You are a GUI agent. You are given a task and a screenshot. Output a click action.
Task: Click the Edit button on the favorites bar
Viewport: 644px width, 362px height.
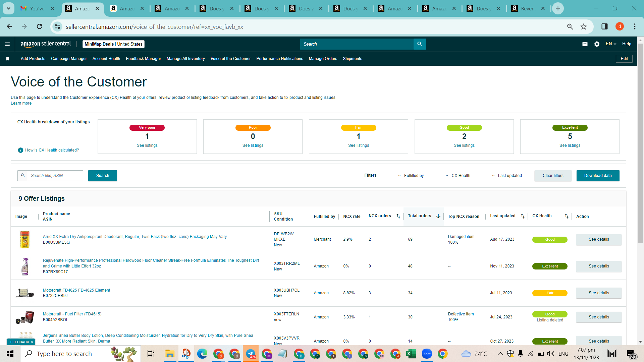[624, 59]
